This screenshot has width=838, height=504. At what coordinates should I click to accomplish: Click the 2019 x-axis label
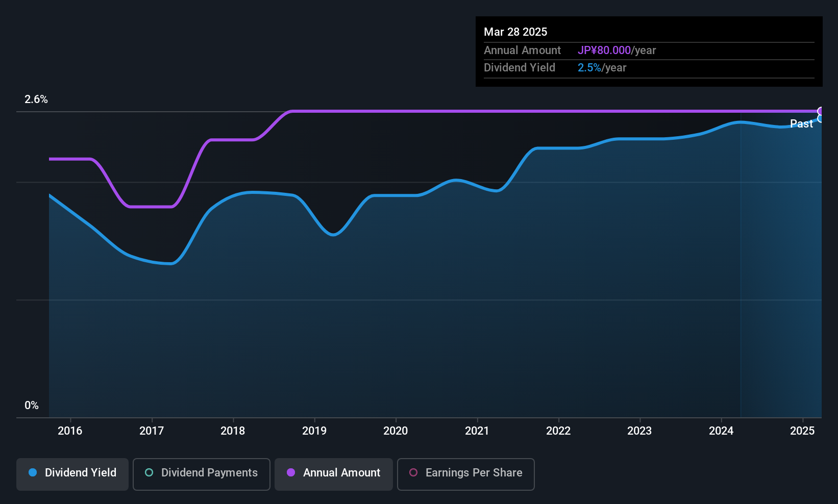314,431
